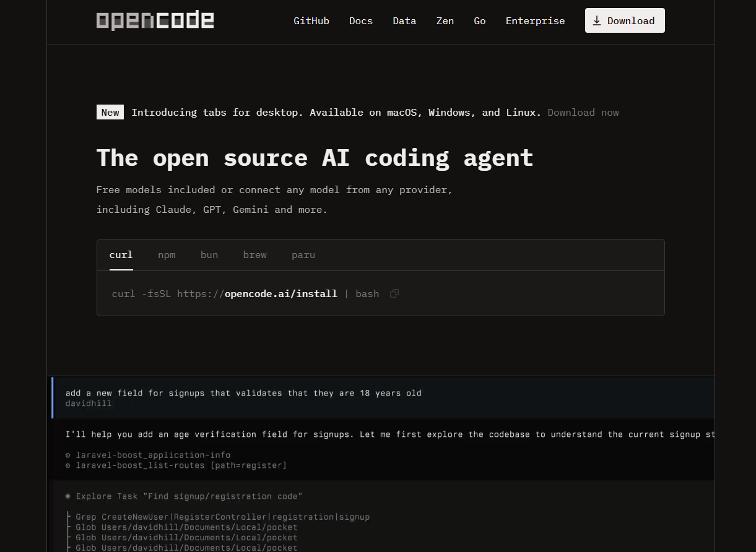Click the headline The open source AI coding agent
The height and width of the screenshot is (552, 756).
coord(315,157)
